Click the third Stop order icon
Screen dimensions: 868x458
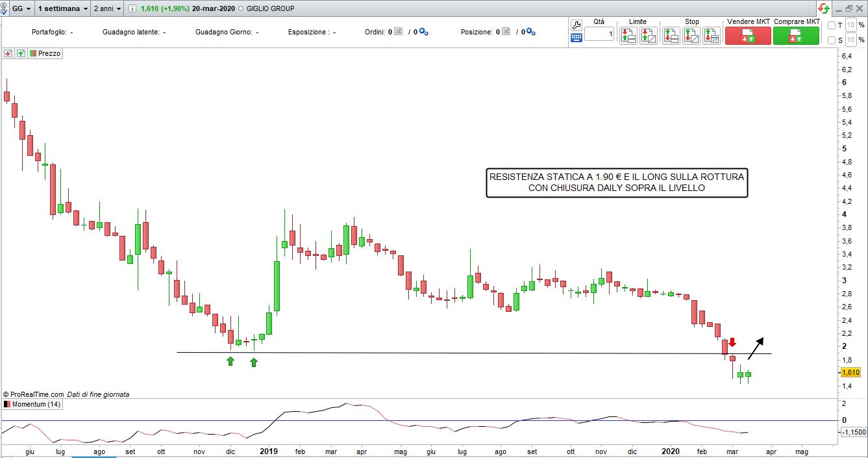712,36
